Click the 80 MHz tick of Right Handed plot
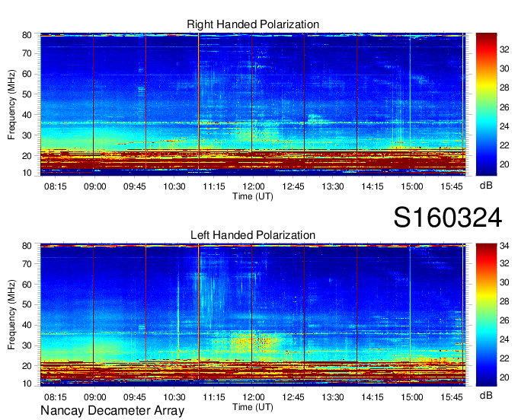Screen dimensions: 518x420 (x=27, y=35)
